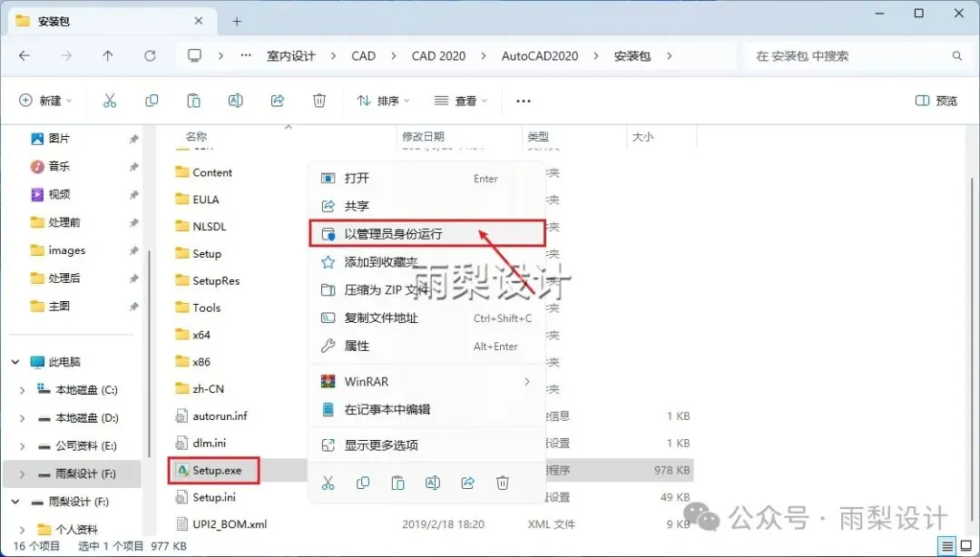This screenshot has height=557, width=980.
Task: Choose 打开 in context menu
Action: click(427, 178)
